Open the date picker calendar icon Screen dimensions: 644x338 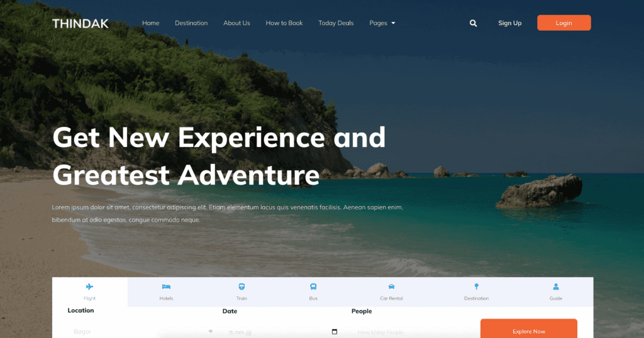click(335, 332)
